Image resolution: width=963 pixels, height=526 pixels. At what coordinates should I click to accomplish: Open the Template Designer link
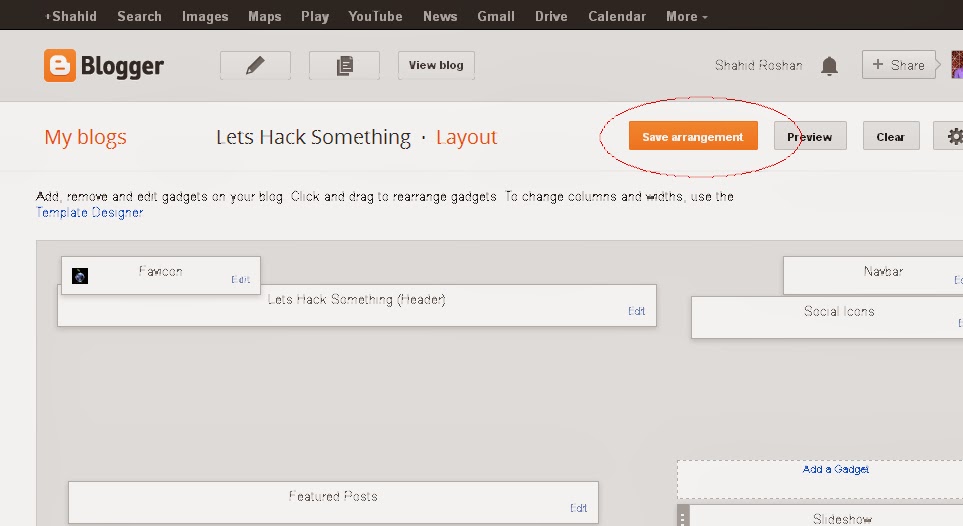(x=90, y=213)
